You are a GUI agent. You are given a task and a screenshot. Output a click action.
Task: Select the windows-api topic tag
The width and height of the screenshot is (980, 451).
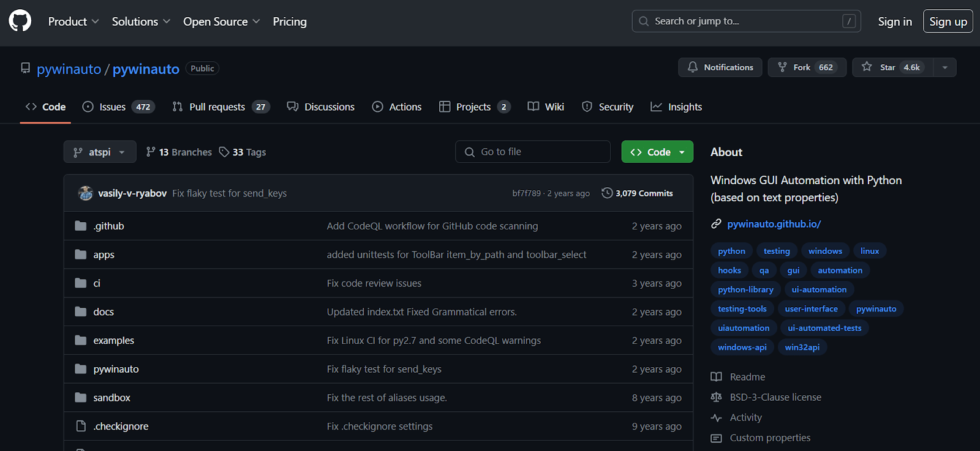click(742, 347)
